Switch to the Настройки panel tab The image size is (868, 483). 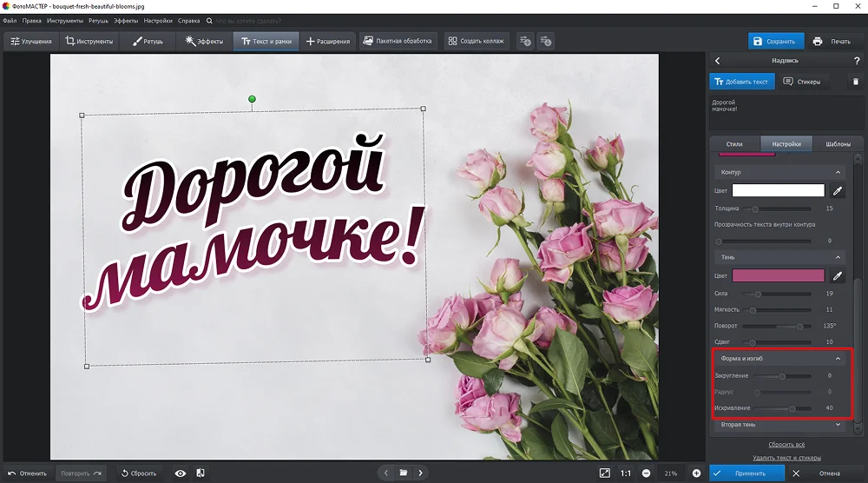coord(786,143)
